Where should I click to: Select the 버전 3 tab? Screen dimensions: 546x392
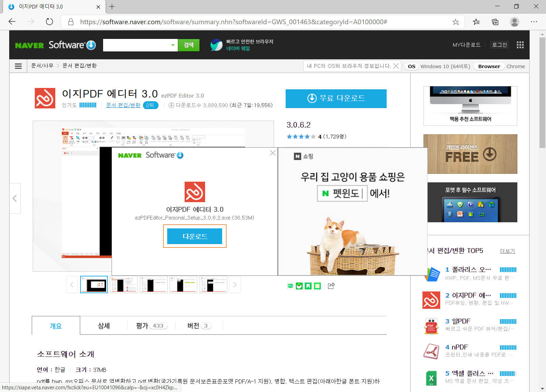pos(199,326)
